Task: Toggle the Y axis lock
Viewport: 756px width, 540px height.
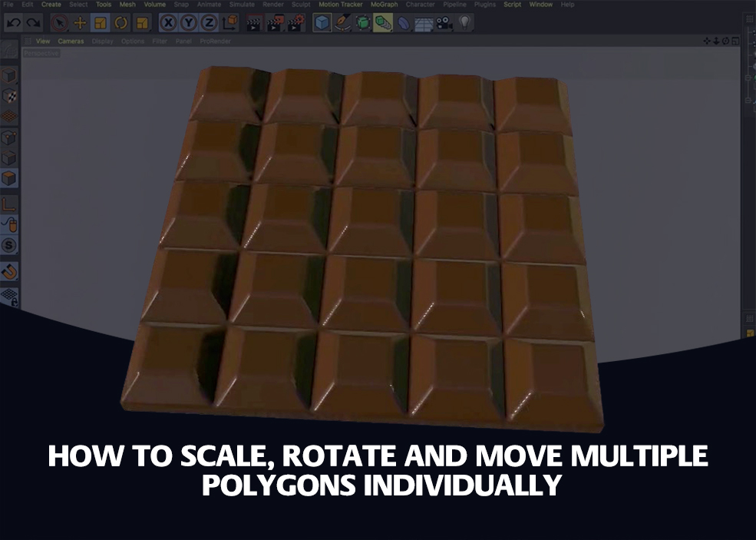Action: (188, 23)
